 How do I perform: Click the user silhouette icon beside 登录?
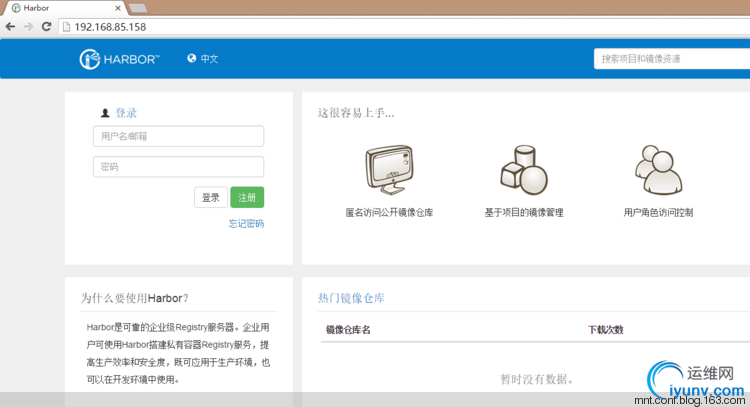pyautogui.click(x=105, y=113)
